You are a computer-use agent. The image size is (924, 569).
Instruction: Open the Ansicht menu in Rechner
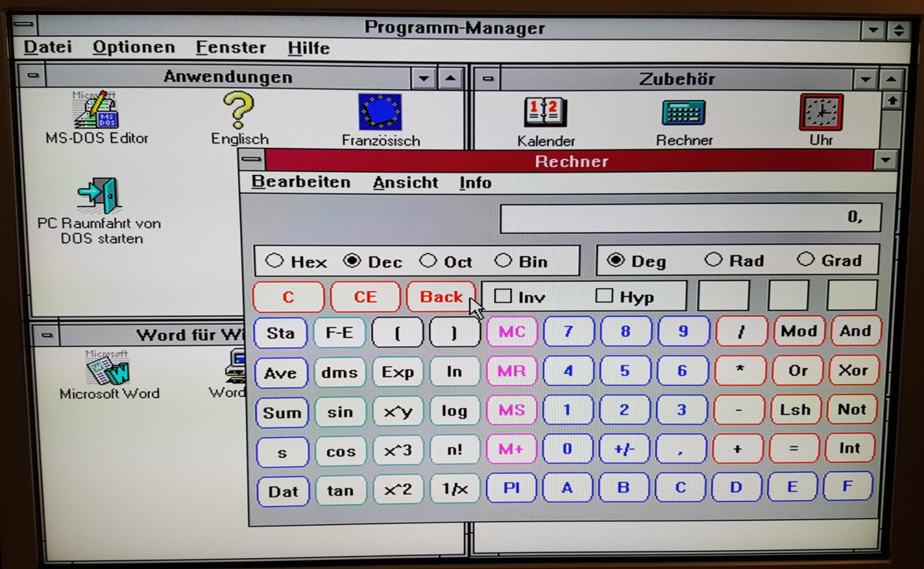pos(405,182)
